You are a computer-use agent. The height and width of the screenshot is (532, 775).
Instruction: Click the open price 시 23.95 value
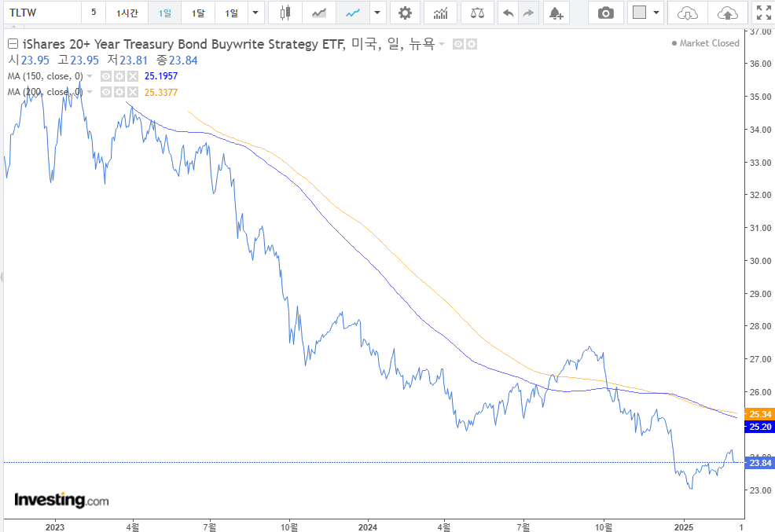(29, 61)
